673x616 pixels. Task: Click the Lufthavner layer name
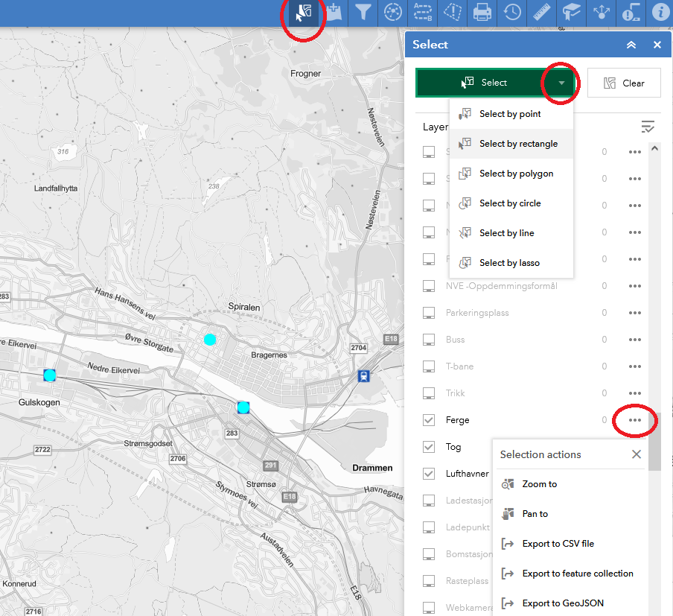468,474
